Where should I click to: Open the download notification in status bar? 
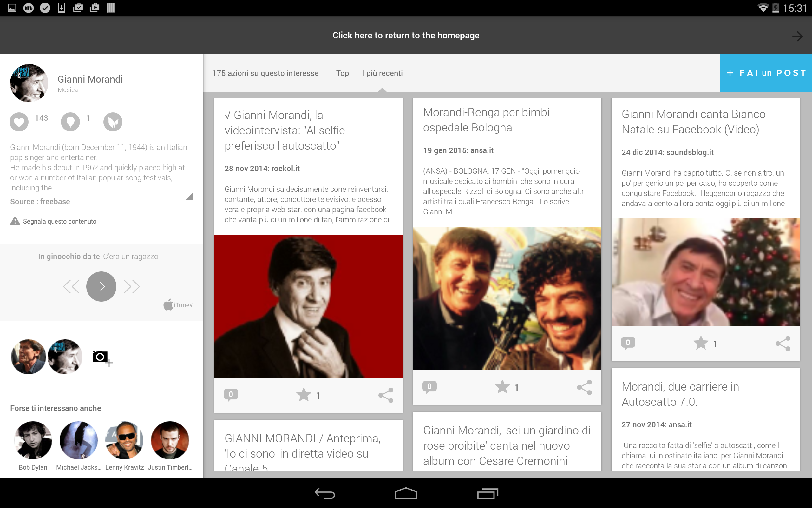click(62, 8)
